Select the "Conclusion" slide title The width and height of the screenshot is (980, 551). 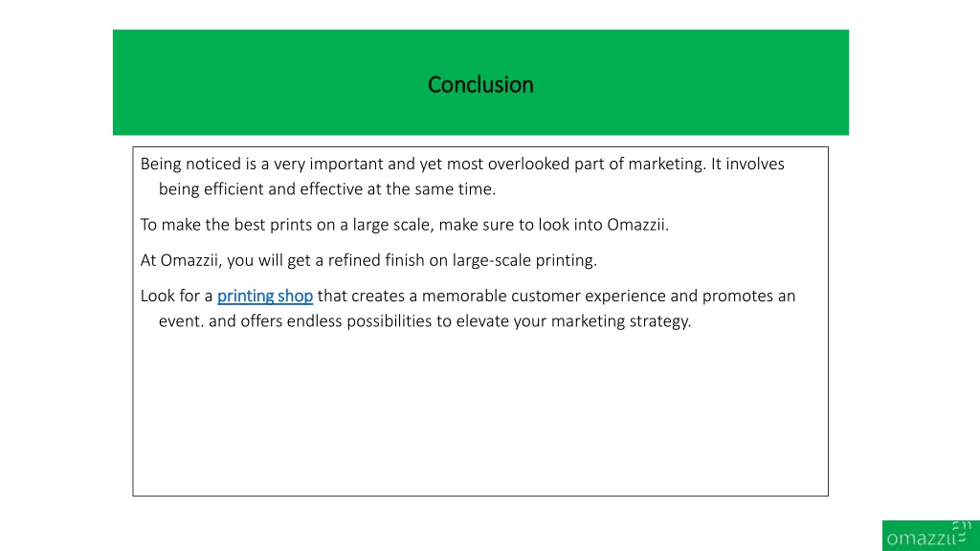480,84
